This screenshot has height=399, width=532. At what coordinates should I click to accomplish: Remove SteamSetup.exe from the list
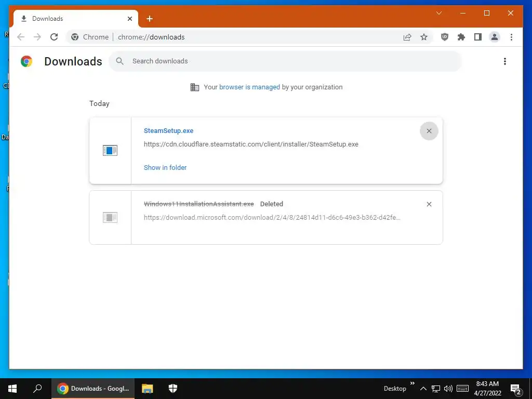click(x=429, y=131)
